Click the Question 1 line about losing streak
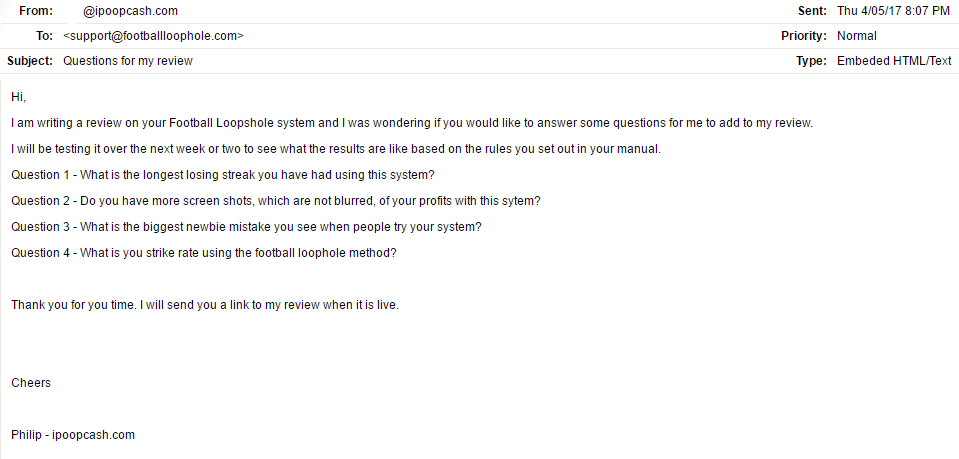This screenshot has height=459, width=959. pyautogui.click(x=223, y=175)
